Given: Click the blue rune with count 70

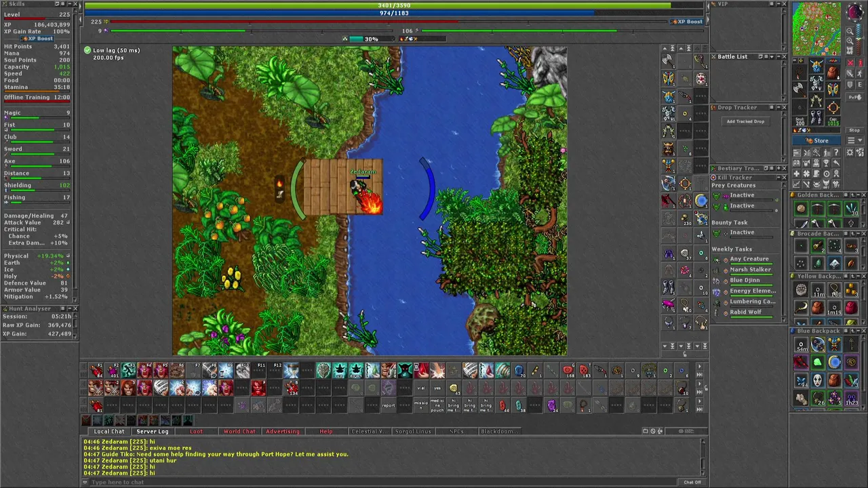Looking at the screenshot, I should 519,371.
